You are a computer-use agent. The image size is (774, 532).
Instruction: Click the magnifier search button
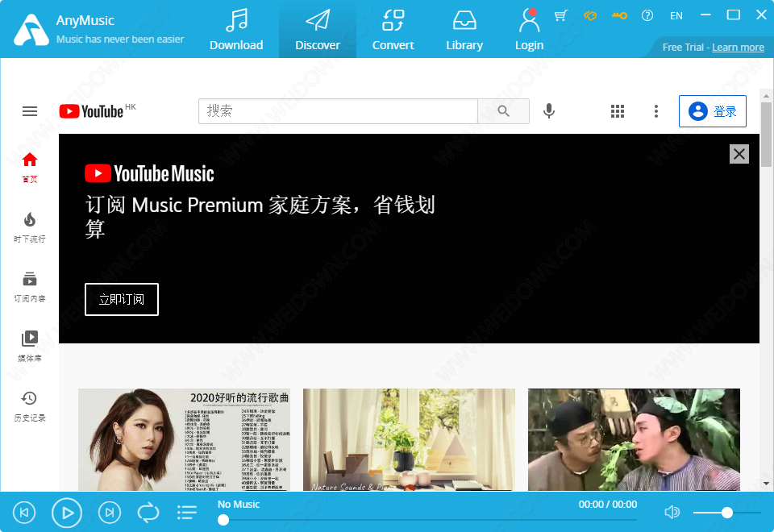click(x=503, y=111)
